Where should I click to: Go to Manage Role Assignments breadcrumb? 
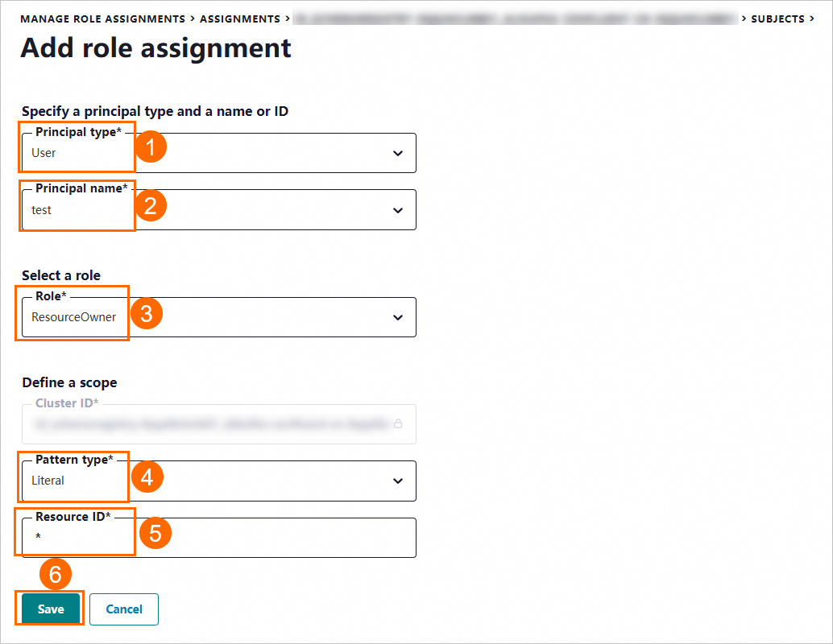tap(102, 19)
